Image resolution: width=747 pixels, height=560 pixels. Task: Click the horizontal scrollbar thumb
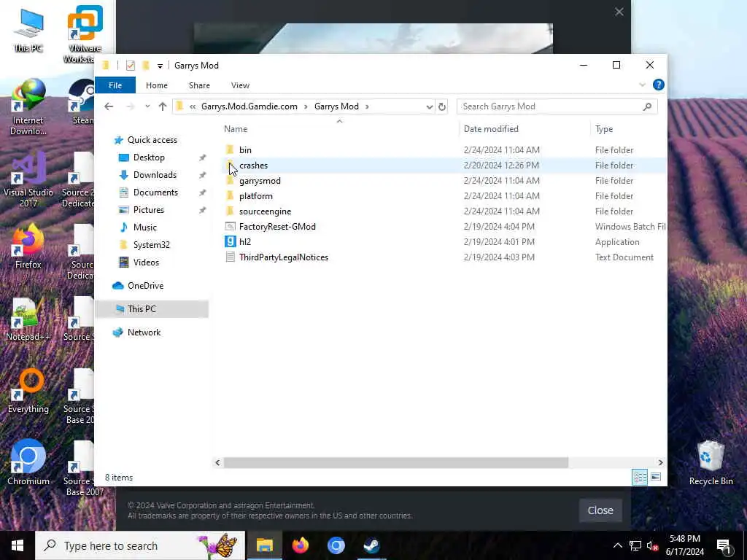click(x=396, y=462)
